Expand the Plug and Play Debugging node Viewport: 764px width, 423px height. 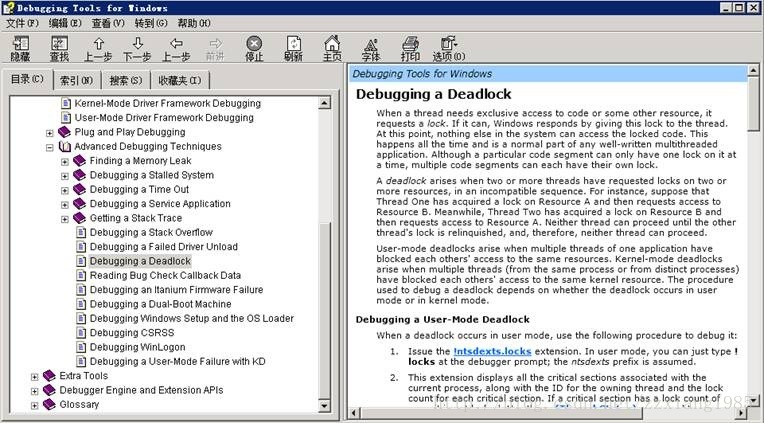pyautogui.click(x=50, y=133)
